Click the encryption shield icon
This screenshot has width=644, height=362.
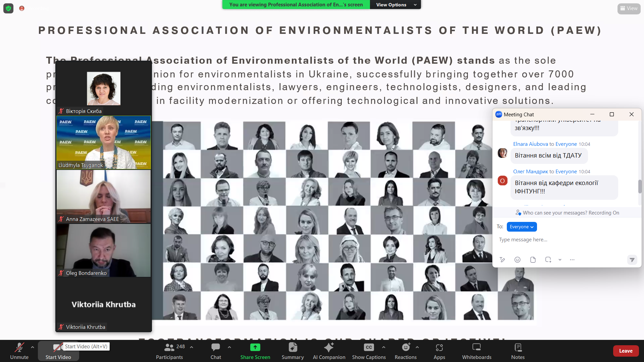(x=8, y=8)
